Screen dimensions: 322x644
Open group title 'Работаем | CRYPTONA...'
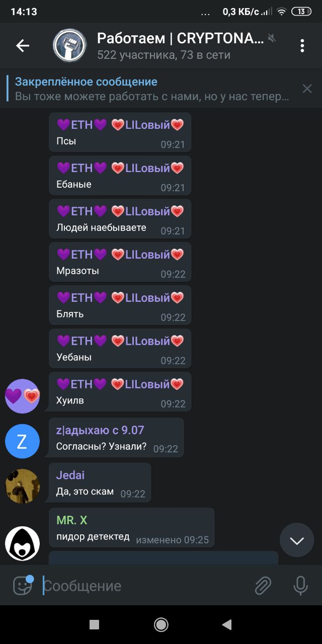(180, 38)
